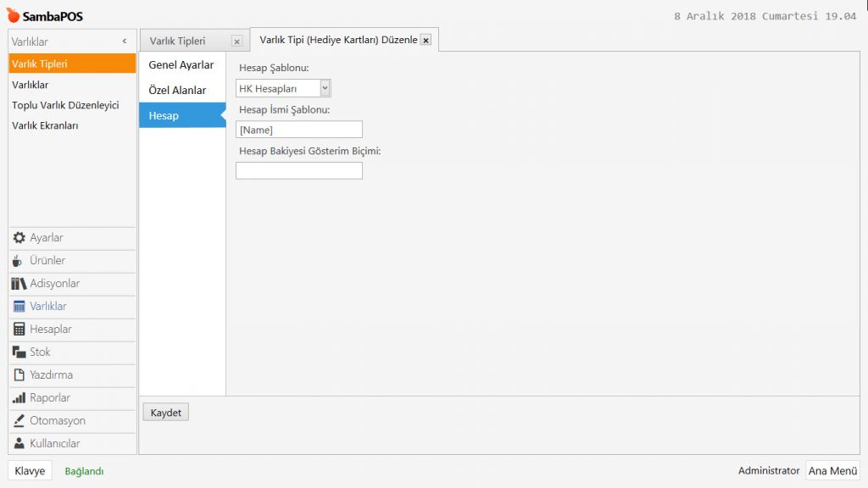Screen dimensions: 868x488
Task: Click the Otomasyon pencil icon
Action: (x=19, y=421)
